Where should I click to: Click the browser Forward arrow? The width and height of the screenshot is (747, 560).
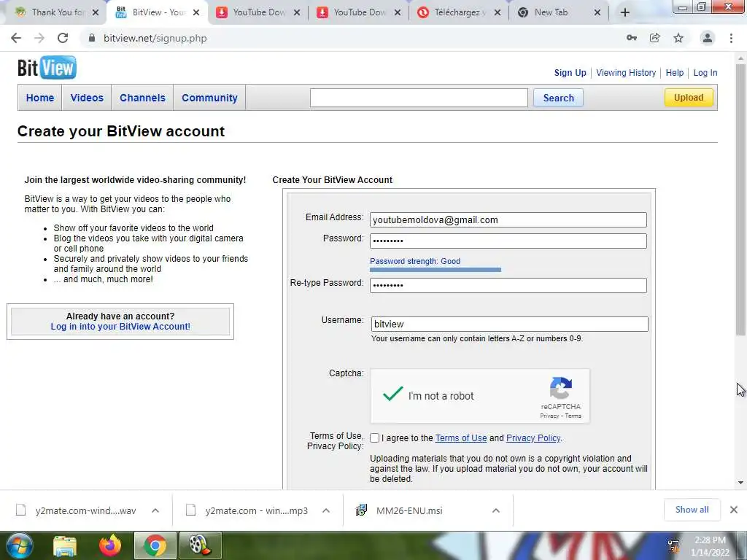[x=39, y=38]
